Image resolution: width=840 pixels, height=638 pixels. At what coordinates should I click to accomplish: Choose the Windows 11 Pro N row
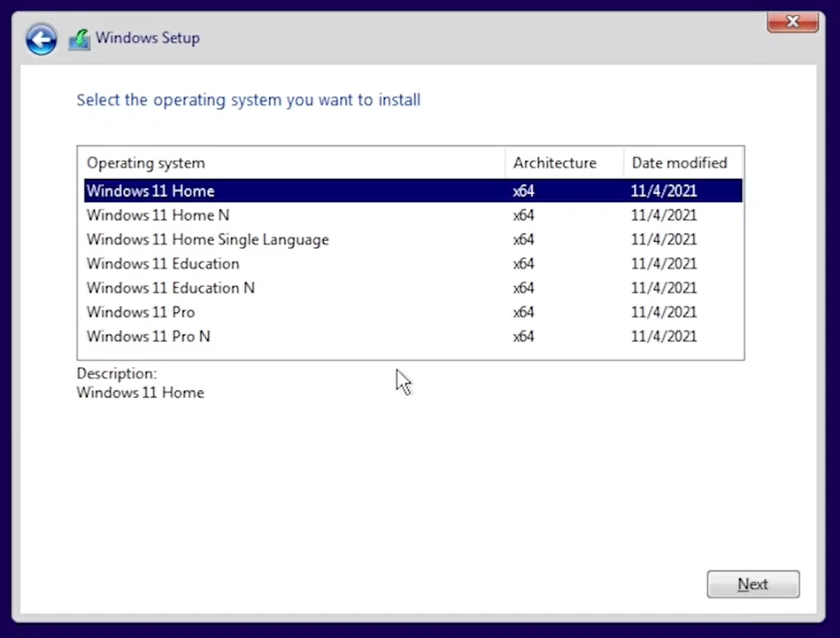pos(148,337)
